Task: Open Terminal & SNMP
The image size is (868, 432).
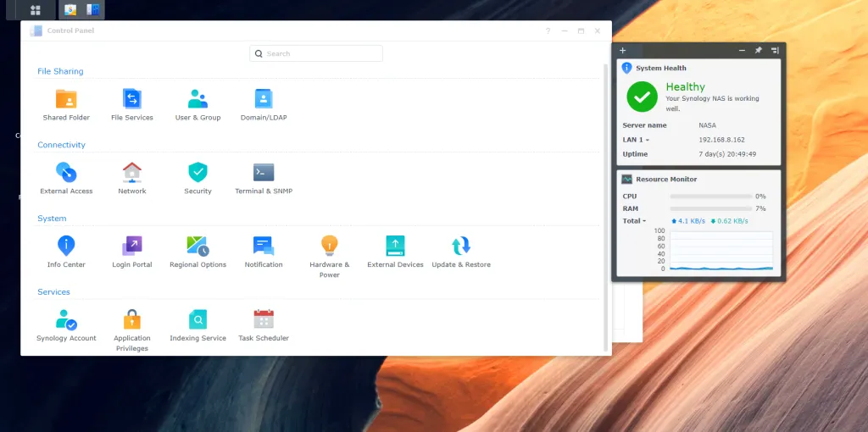Action: click(264, 179)
